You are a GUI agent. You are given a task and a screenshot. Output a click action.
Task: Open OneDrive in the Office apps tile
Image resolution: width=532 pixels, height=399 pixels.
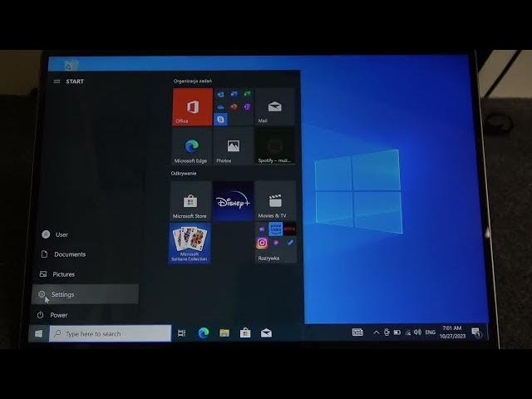pos(220,107)
